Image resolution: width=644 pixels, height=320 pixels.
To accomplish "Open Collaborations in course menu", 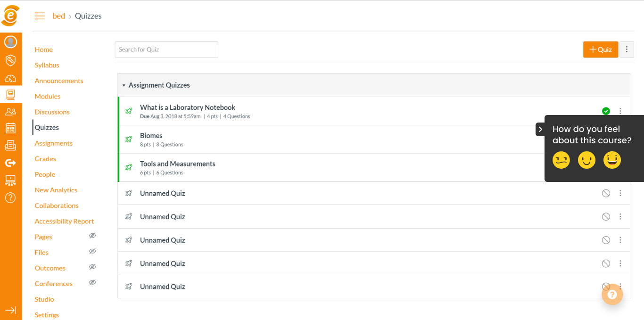I will coord(57,205).
